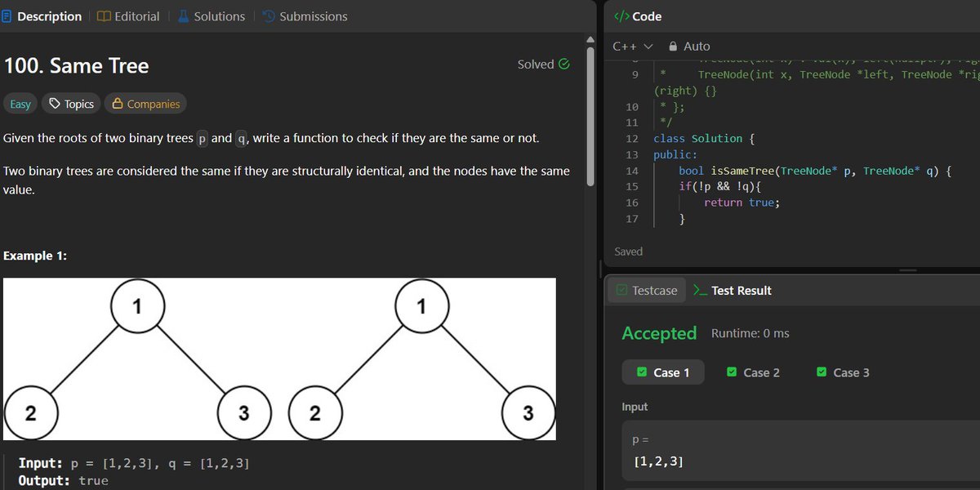
Task: Click the 'return true;' code line
Action: (742, 203)
